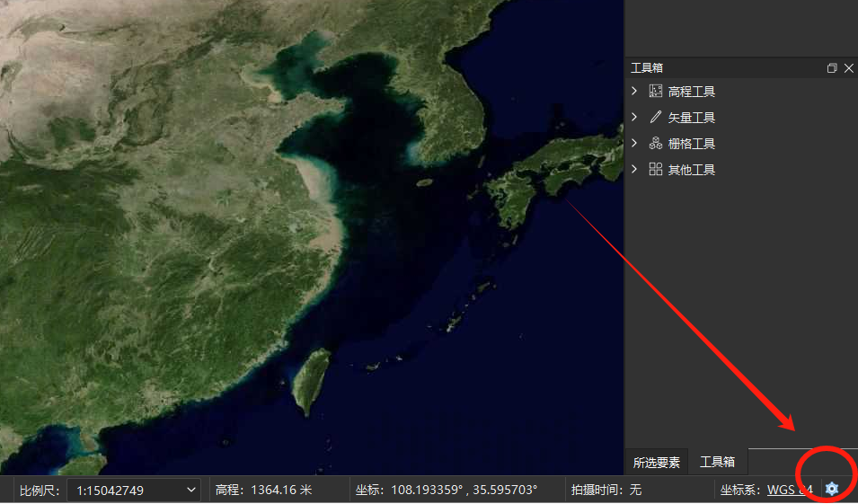Click the 工具箱 panel title text
The image size is (858, 504).
[x=647, y=68]
